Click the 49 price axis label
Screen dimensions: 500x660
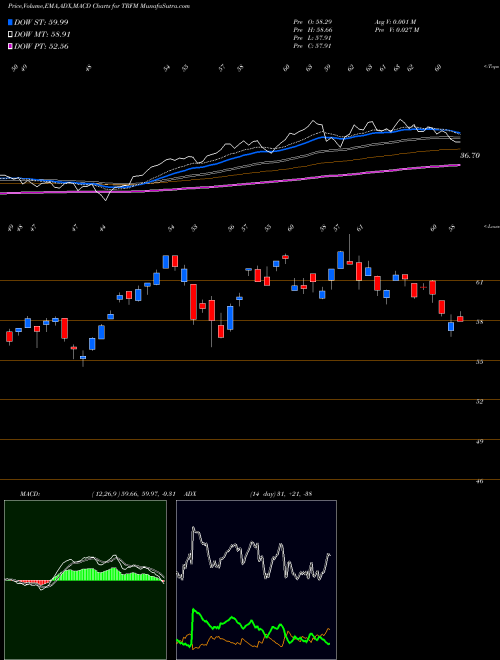[x=479, y=442]
